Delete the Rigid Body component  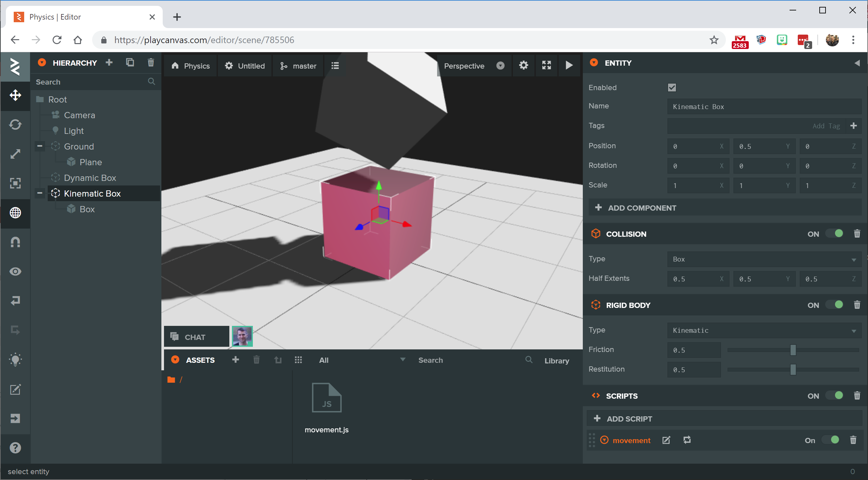click(x=857, y=305)
